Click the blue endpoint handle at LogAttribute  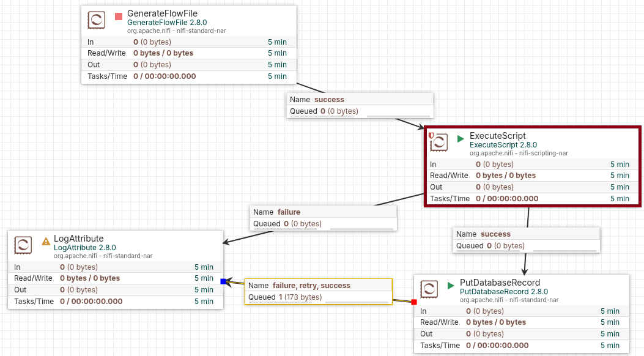pos(223,281)
